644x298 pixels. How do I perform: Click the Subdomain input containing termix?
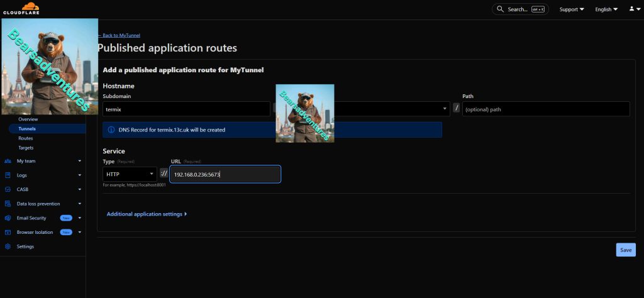186,109
